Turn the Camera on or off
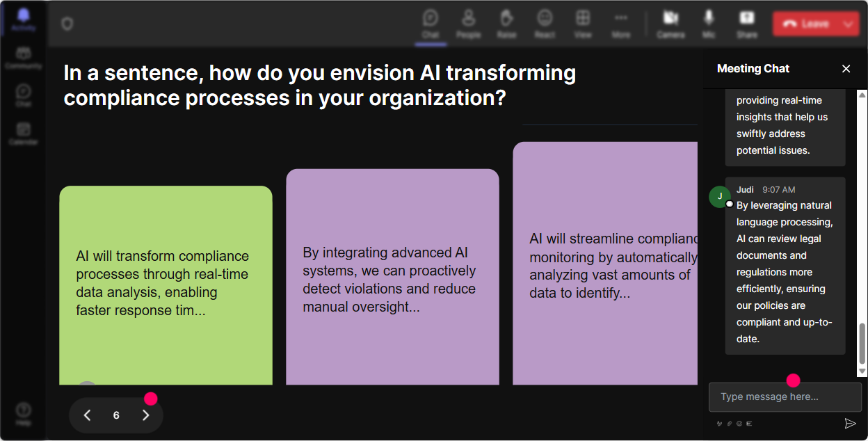This screenshot has width=868, height=441. pyautogui.click(x=670, y=24)
